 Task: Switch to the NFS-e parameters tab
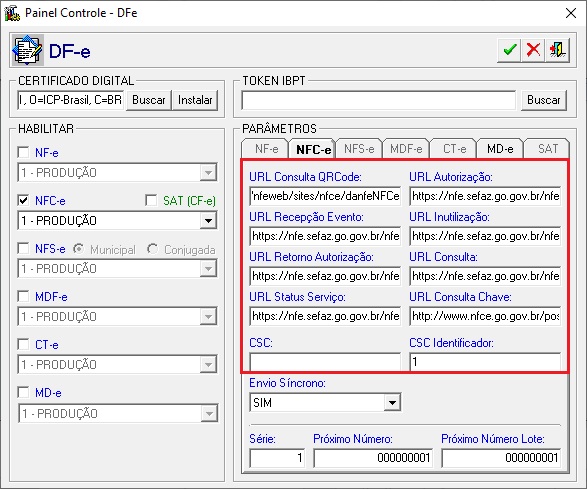pos(359,149)
